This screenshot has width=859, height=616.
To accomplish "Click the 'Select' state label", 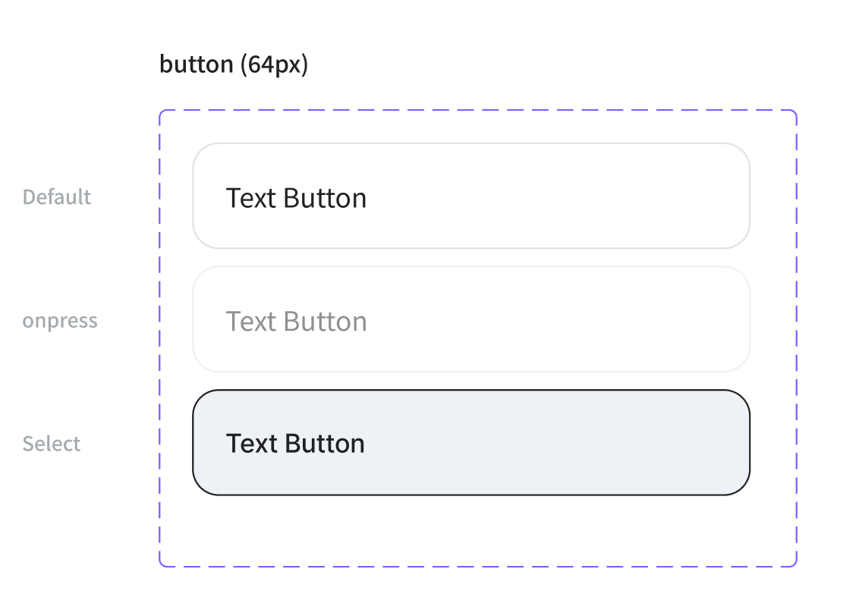I will [51, 443].
